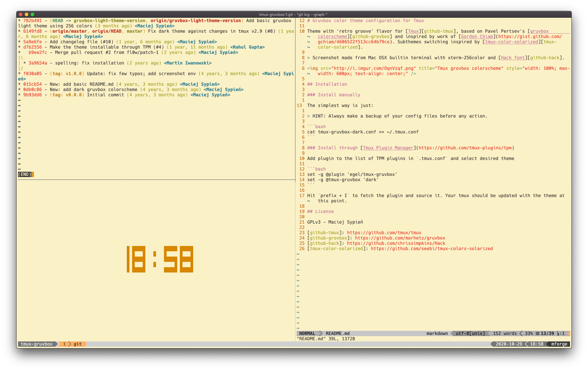
Task: Click the 33% file position indicator
Action: (529, 333)
